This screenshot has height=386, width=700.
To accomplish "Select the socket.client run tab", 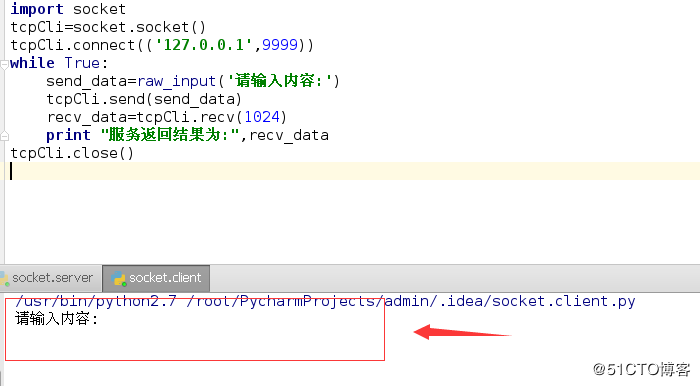I will pyautogui.click(x=156, y=278).
